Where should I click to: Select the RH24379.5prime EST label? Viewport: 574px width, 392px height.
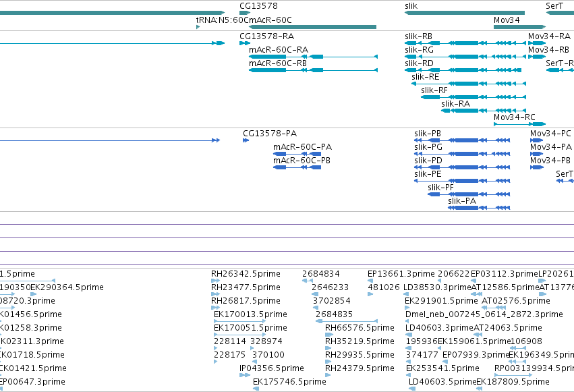click(x=360, y=368)
